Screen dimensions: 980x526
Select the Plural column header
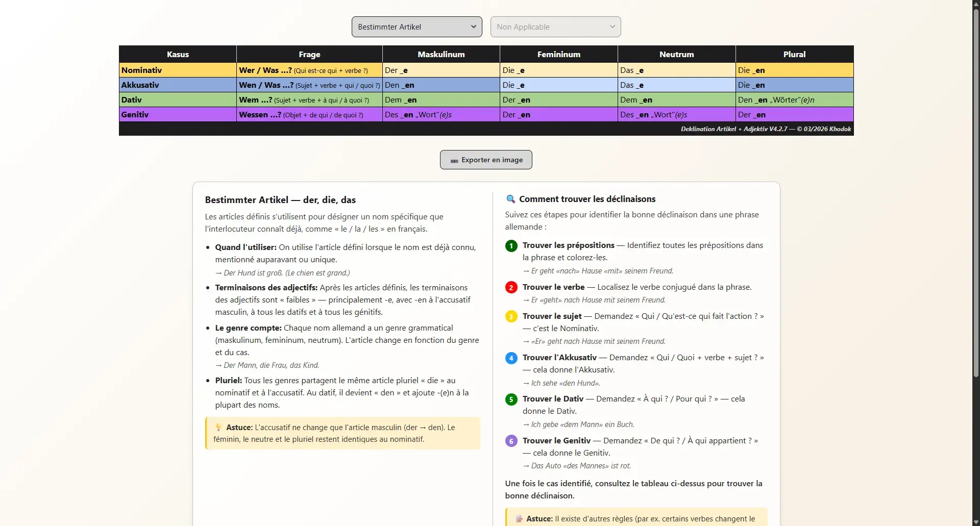[794, 54]
